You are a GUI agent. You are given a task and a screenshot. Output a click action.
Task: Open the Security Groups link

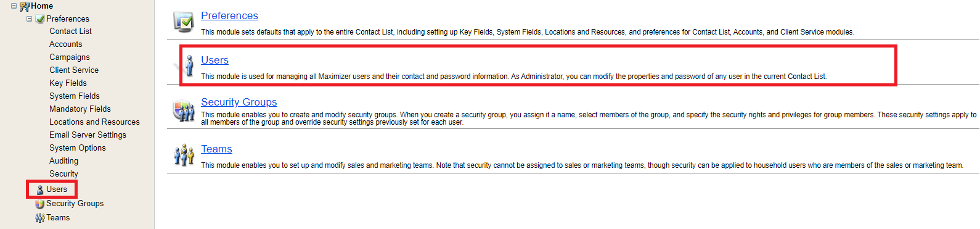[x=239, y=102]
